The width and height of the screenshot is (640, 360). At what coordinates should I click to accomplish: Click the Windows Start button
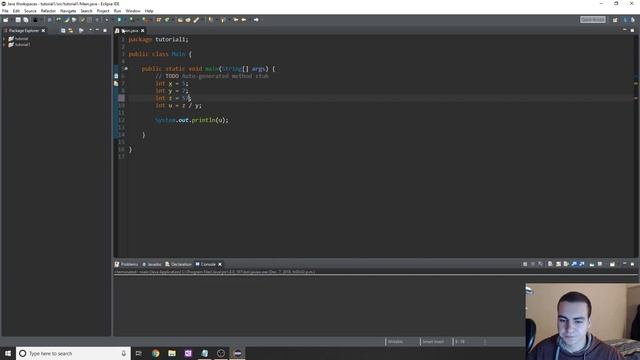coord(8,353)
